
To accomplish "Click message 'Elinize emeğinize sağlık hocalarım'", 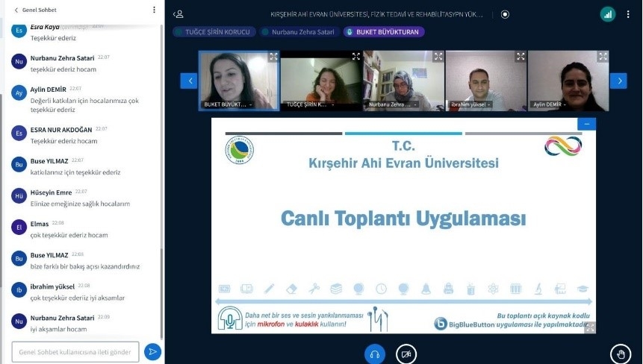I will 80,204.
